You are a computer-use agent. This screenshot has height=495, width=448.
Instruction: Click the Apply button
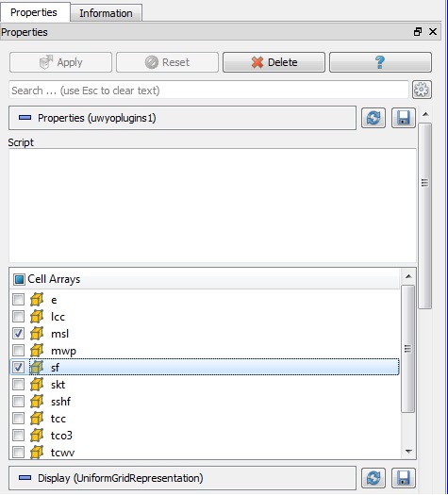click(x=60, y=62)
